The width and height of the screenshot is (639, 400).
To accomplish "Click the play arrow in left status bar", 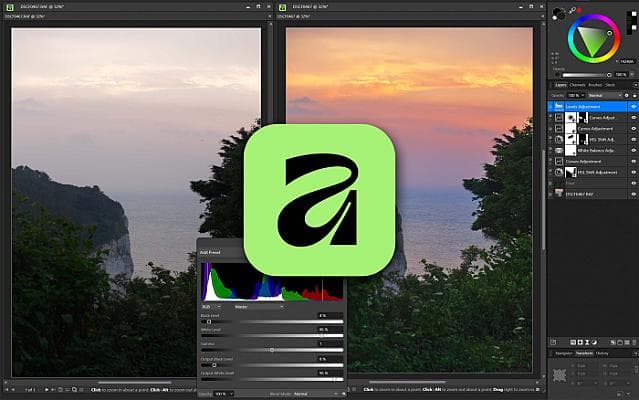I will click(x=46, y=390).
